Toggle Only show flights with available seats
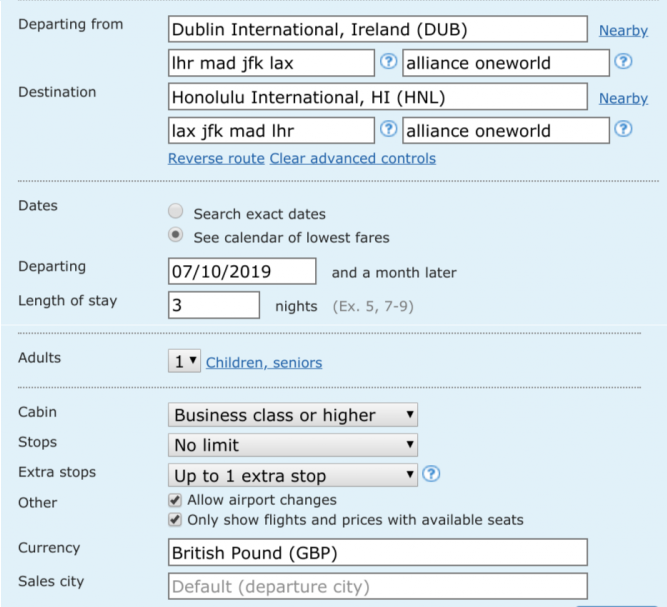667x607 pixels. tap(175, 520)
